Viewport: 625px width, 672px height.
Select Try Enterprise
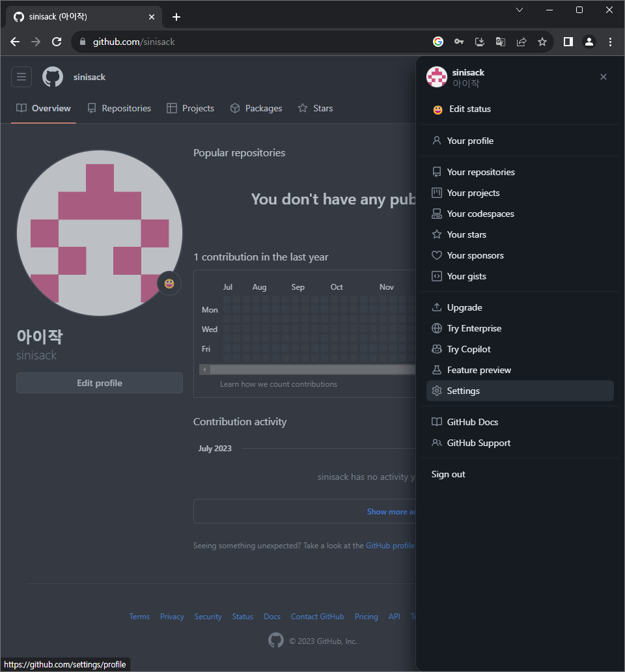tap(520, 329)
